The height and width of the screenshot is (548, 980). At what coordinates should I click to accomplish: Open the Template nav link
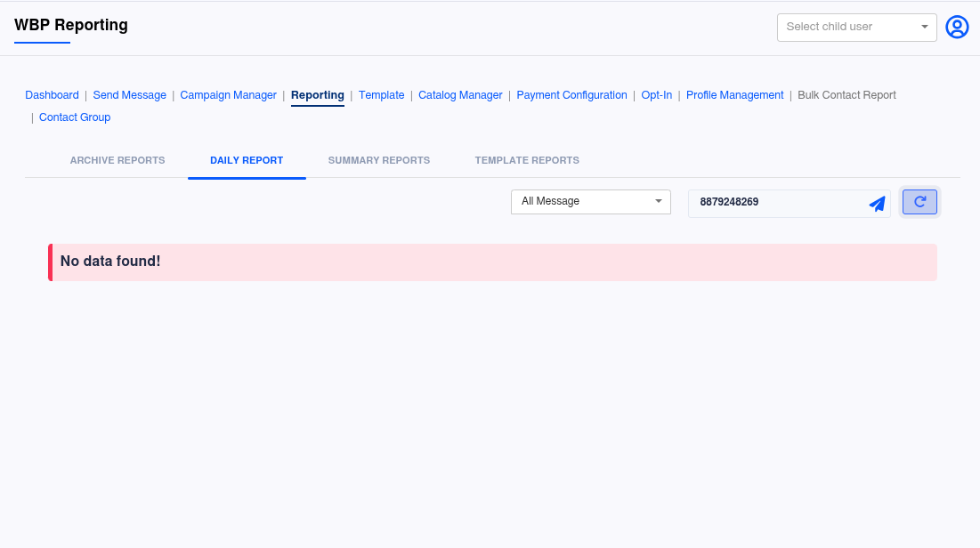pyautogui.click(x=381, y=95)
